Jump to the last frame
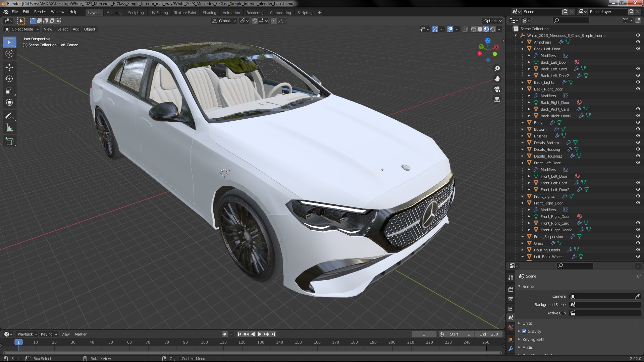The width and height of the screenshot is (644, 362). pyautogui.click(x=273, y=334)
